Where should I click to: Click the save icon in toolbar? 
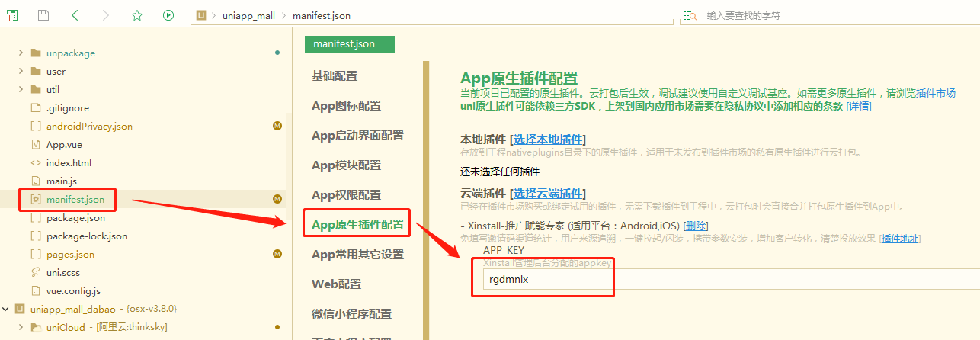click(x=43, y=15)
